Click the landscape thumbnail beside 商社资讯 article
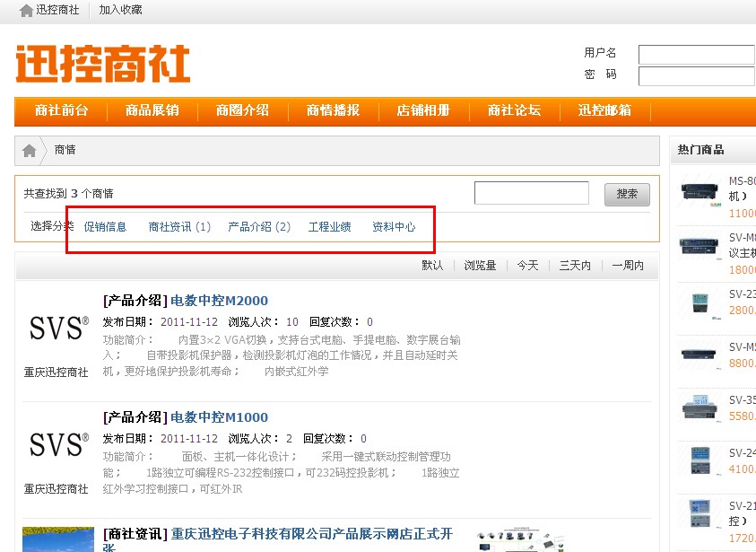 click(58, 539)
